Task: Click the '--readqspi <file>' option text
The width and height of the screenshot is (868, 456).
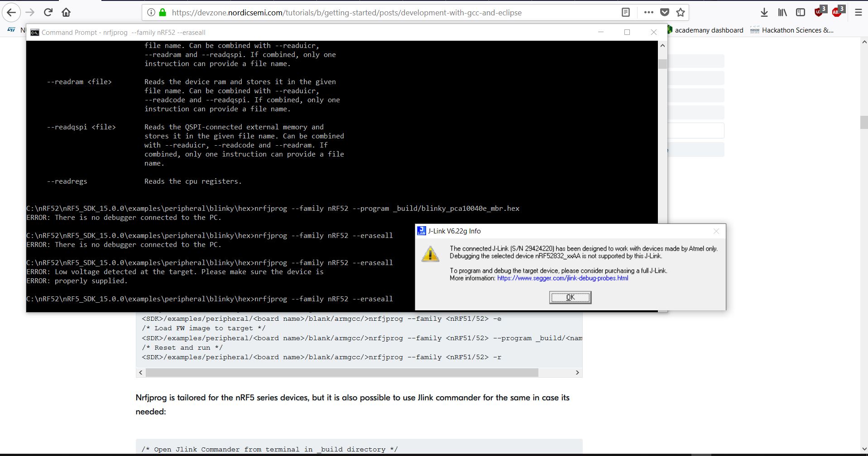Action: pos(81,127)
